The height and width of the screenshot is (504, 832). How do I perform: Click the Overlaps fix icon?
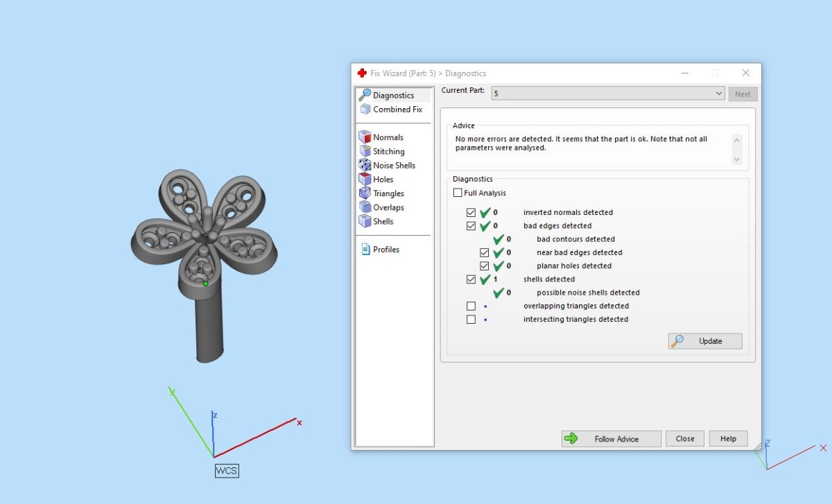(x=365, y=207)
